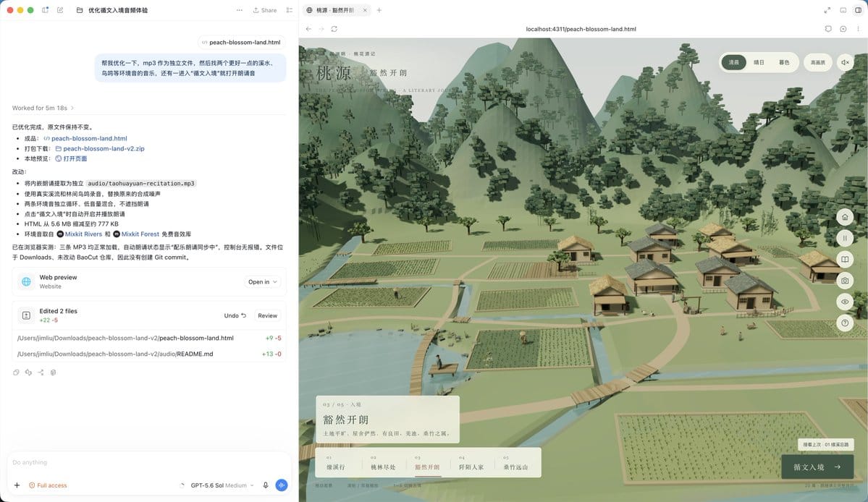
Task: Click the Share button
Action: (265, 10)
